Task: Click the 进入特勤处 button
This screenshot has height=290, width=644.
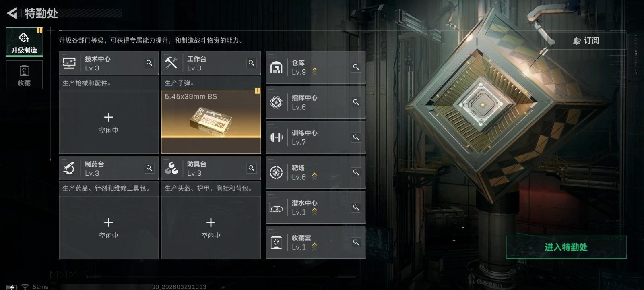Action: pos(566,247)
